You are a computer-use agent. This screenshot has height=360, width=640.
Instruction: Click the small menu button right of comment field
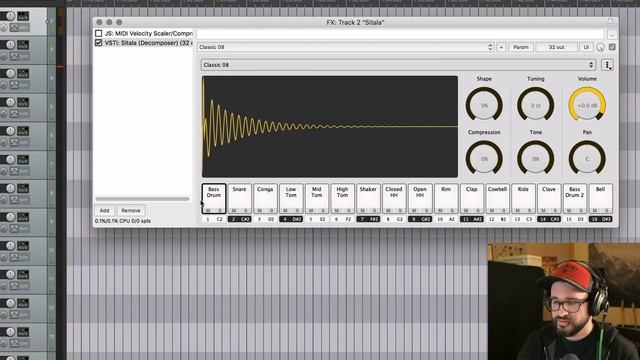point(611,35)
